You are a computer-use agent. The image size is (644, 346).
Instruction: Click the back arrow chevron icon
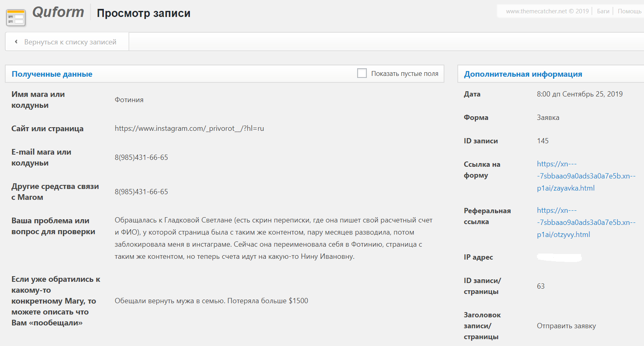(x=16, y=42)
